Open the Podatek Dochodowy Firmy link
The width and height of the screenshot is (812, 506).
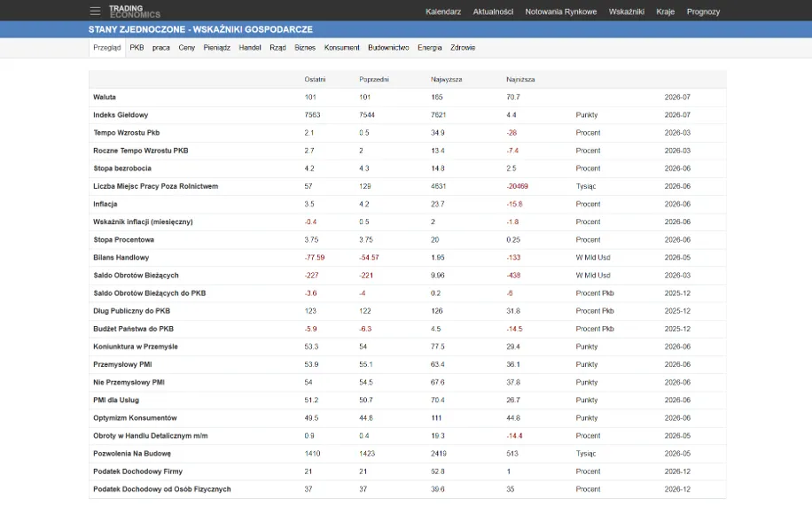137,471
